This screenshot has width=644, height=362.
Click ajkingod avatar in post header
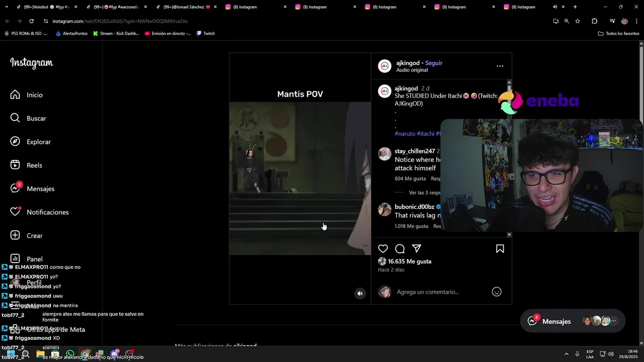[x=385, y=66]
